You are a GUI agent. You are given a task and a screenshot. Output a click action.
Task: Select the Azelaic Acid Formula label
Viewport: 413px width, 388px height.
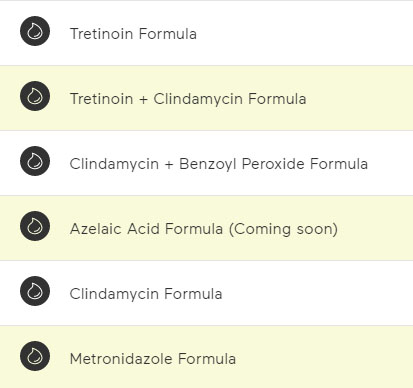146,229
